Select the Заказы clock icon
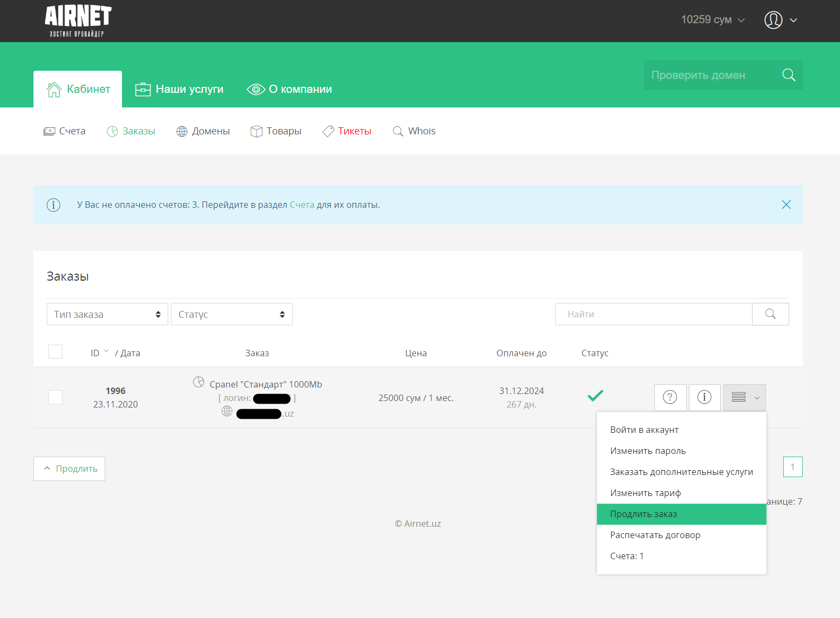This screenshot has width=840, height=618. point(113,131)
